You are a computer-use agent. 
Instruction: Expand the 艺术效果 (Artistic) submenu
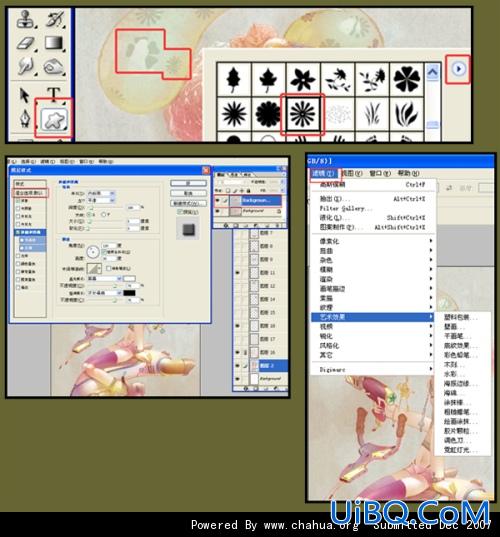tap(373, 317)
